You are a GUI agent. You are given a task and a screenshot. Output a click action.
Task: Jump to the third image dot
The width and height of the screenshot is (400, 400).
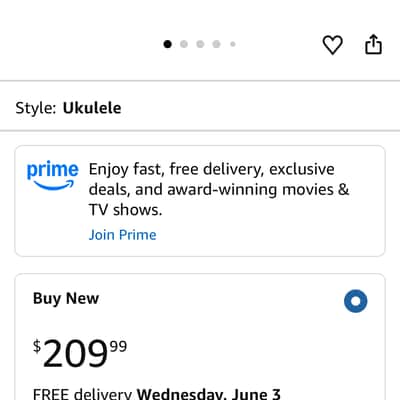click(x=200, y=44)
